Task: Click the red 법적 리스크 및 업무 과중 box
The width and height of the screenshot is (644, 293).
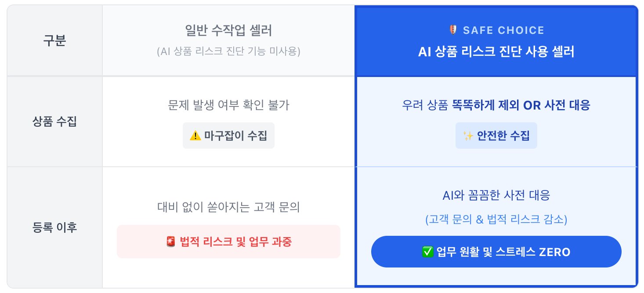Action: point(228,242)
